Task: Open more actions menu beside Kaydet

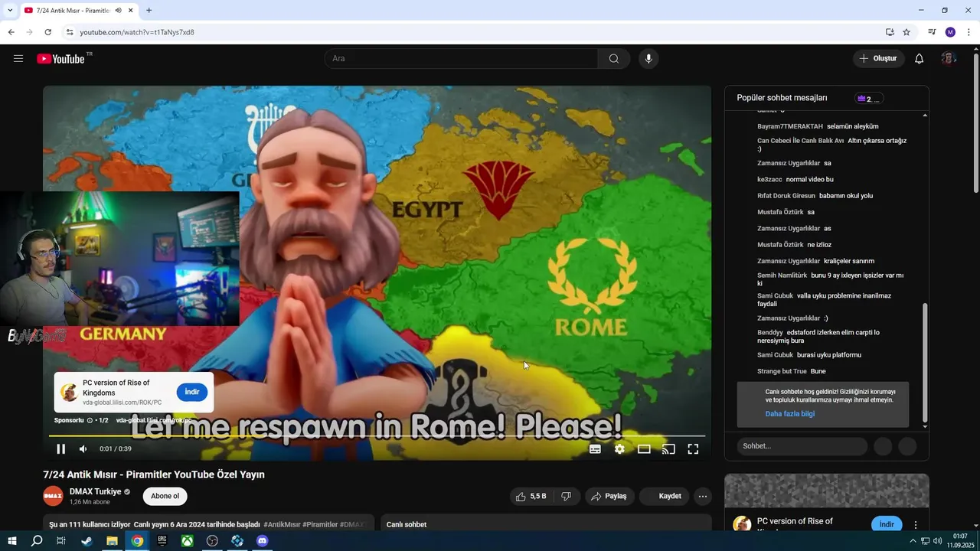Action: [703, 497]
